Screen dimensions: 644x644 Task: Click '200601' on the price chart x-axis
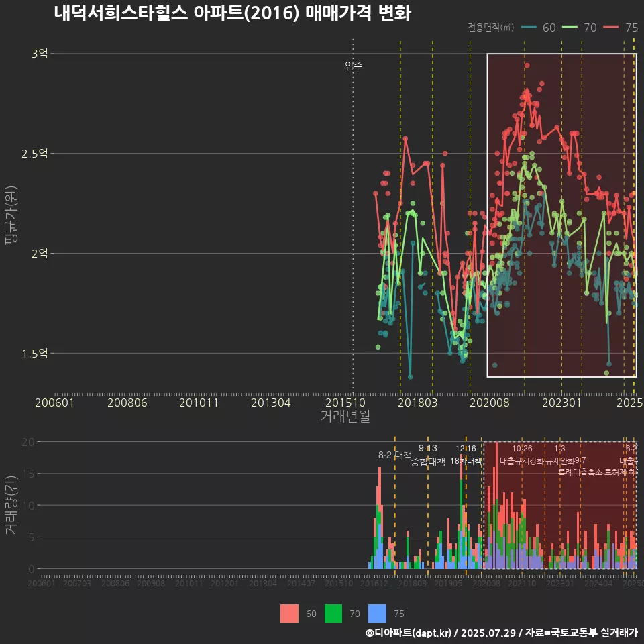tap(54, 402)
